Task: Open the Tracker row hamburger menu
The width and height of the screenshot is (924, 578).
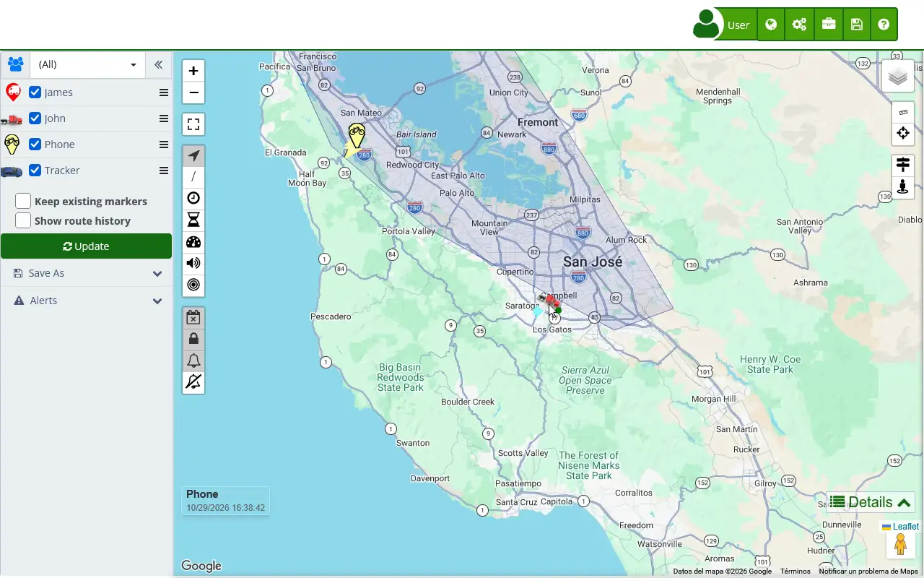Action: [x=164, y=171]
